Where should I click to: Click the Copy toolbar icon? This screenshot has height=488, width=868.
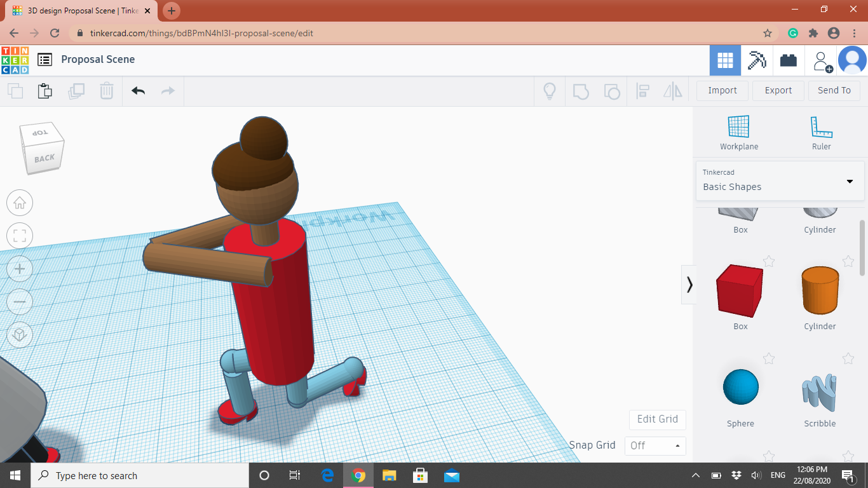15,91
